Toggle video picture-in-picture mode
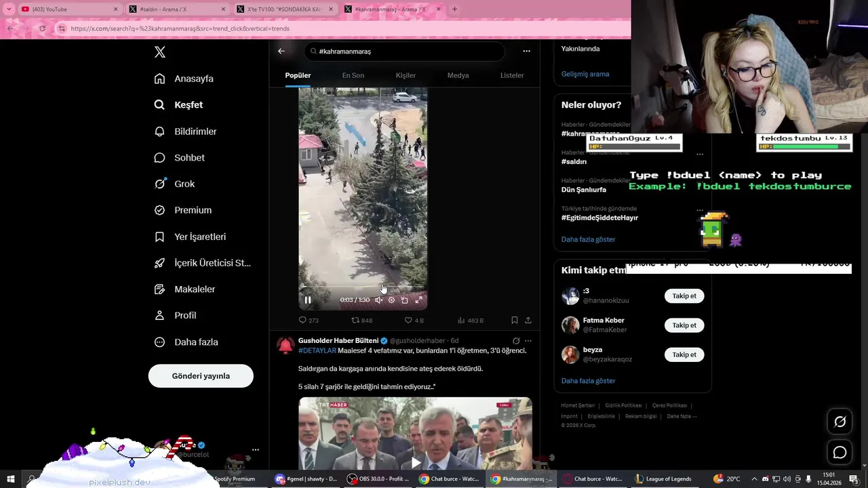The image size is (868, 488). click(x=404, y=300)
